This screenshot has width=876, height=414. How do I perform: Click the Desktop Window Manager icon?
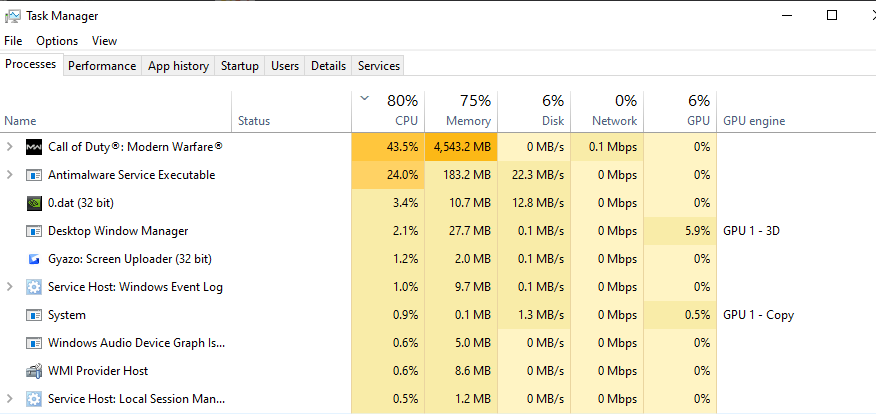coord(35,231)
